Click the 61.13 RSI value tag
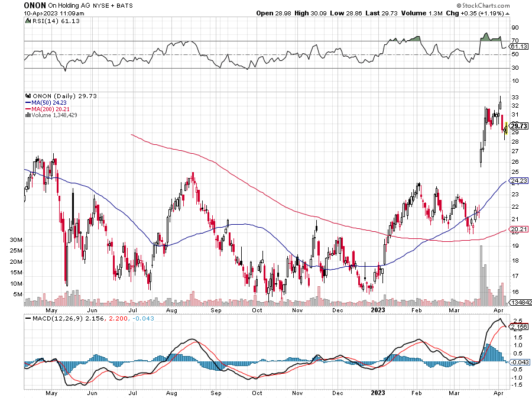 tap(519, 47)
